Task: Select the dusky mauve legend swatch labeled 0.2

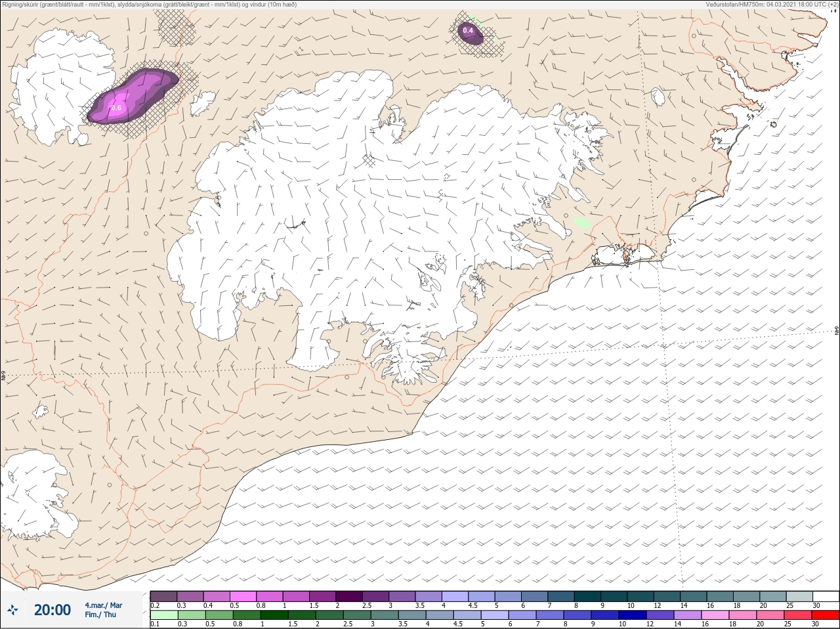Action: [x=163, y=596]
